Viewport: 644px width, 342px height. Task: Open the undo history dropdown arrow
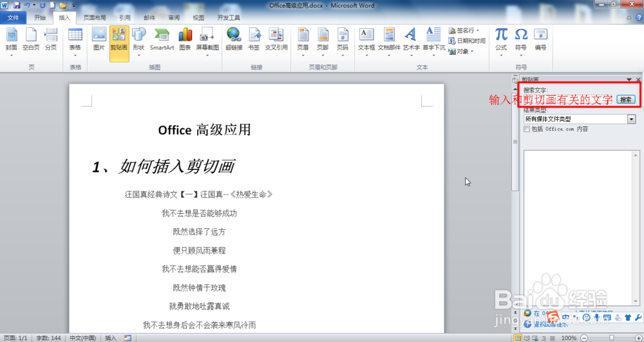pos(34,5)
